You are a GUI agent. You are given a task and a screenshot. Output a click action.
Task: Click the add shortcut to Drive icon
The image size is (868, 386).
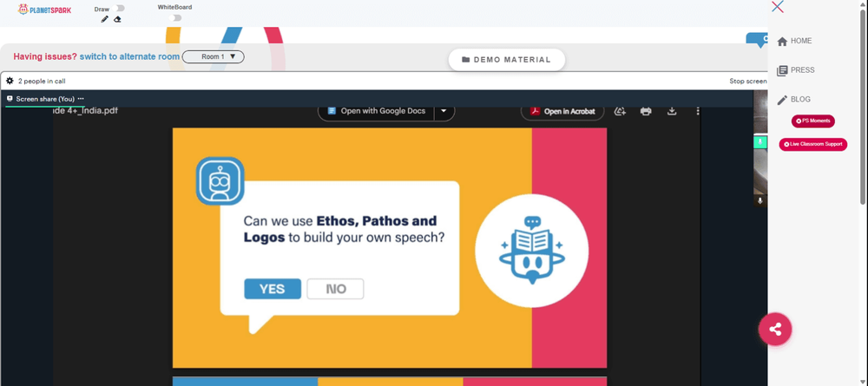[620, 111]
